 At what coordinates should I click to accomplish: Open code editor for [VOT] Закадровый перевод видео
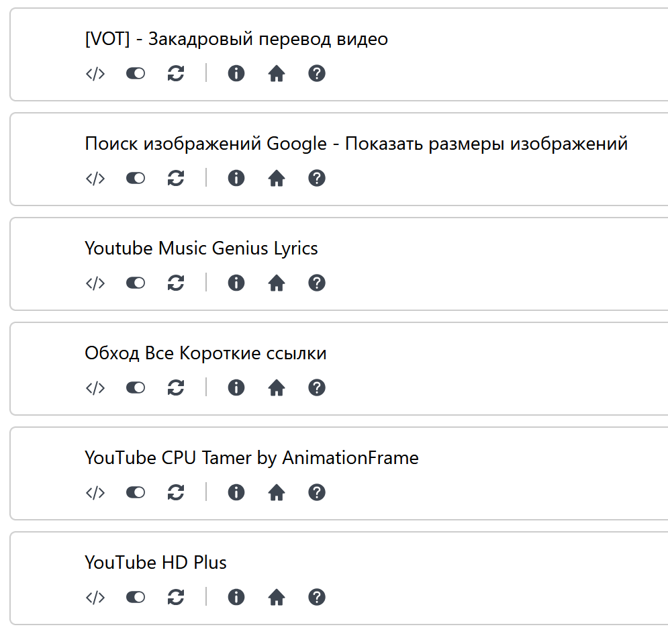[x=95, y=74]
